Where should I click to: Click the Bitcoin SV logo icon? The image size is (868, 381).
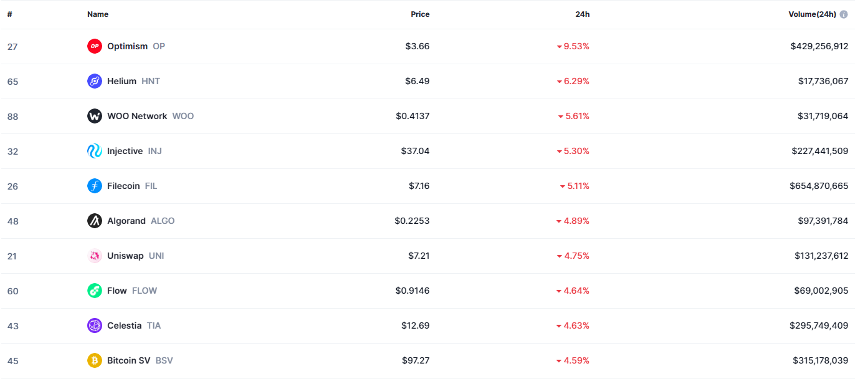(94, 360)
